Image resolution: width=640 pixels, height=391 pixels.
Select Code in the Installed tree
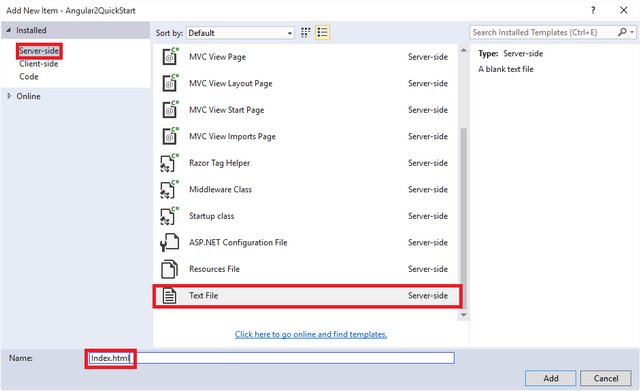tap(29, 76)
